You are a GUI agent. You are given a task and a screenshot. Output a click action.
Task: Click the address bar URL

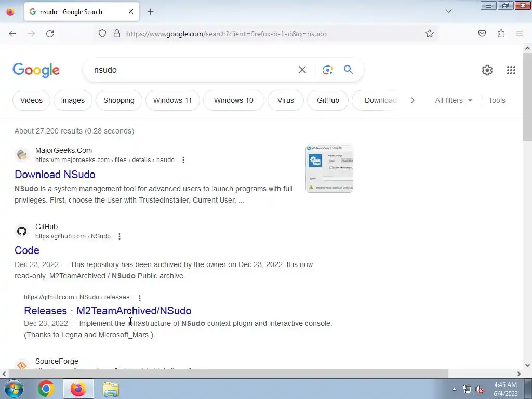[x=227, y=34]
